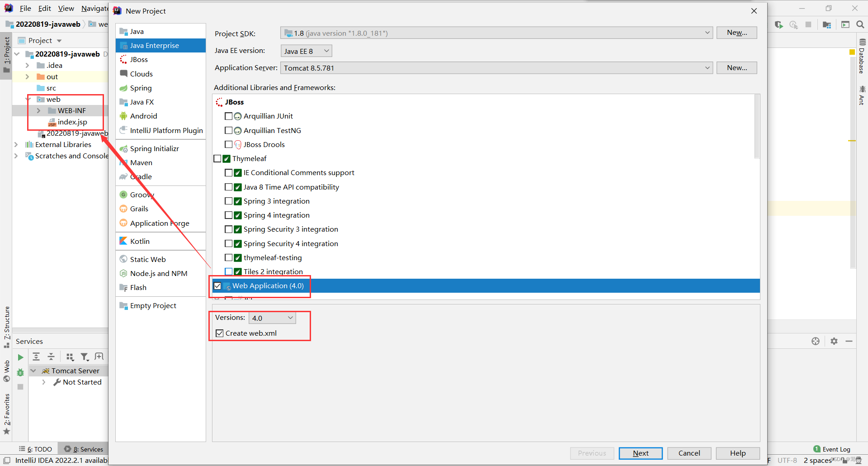Open the View menu
This screenshot has width=868, height=466.
click(66, 8)
